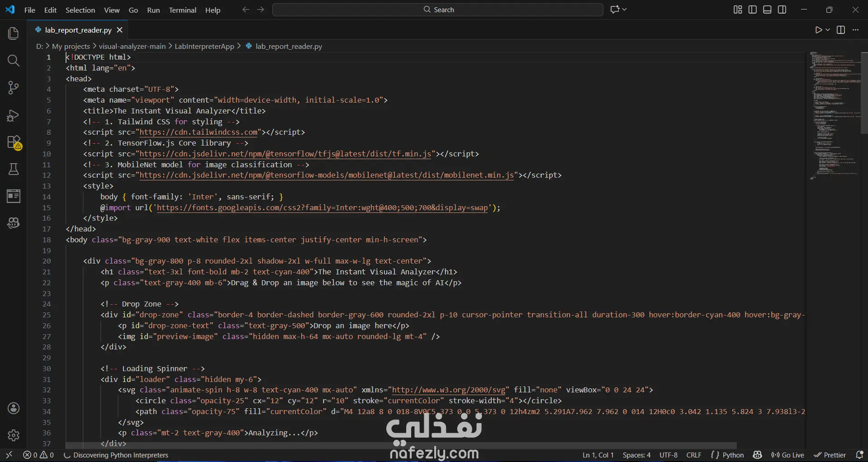The image size is (868, 462).
Task: Click the Go Live status button
Action: pos(787,455)
